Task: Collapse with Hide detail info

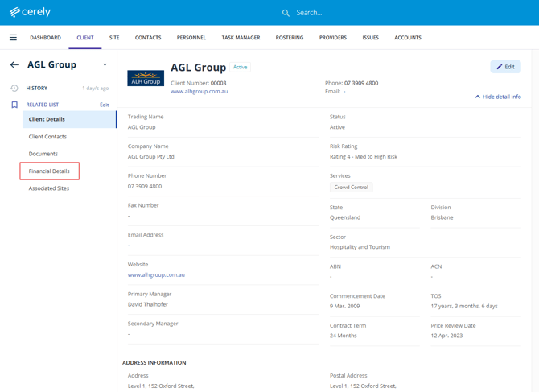Action: tap(498, 97)
